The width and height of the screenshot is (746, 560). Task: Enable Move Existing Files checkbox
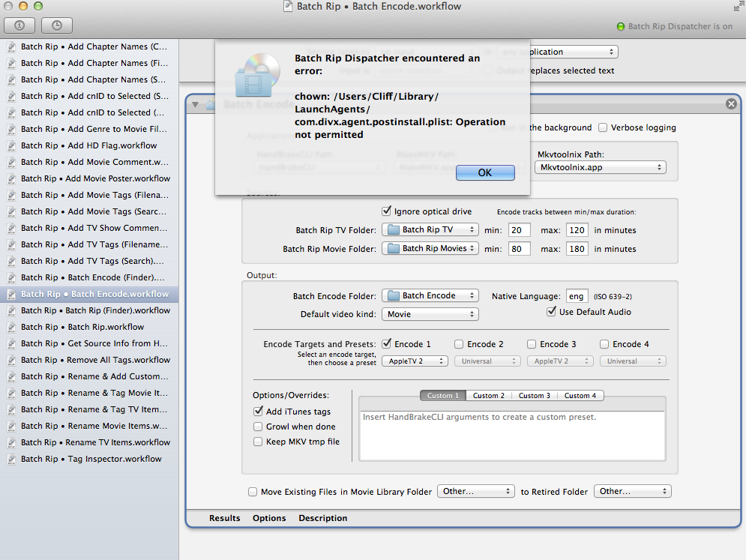click(253, 492)
